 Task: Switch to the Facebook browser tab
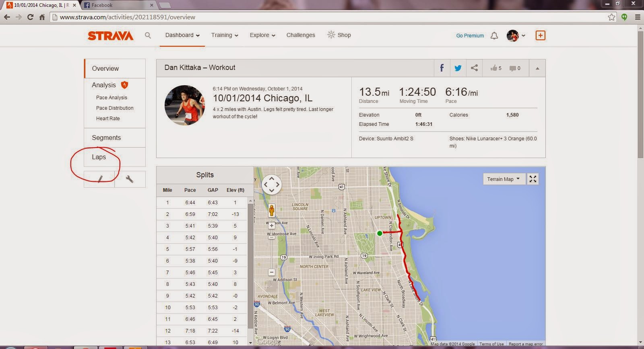pos(118,5)
